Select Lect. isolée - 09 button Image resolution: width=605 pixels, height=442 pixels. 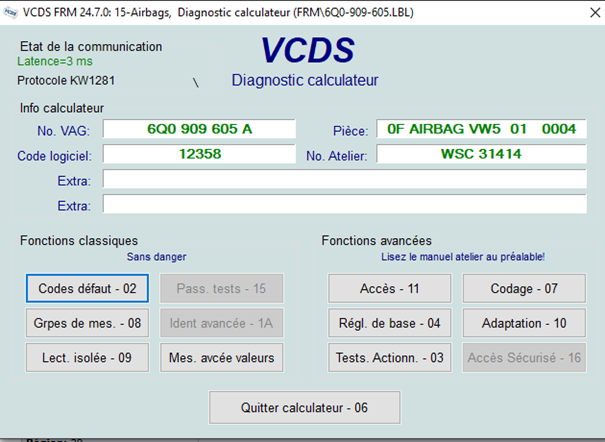pyautogui.click(x=87, y=358)
